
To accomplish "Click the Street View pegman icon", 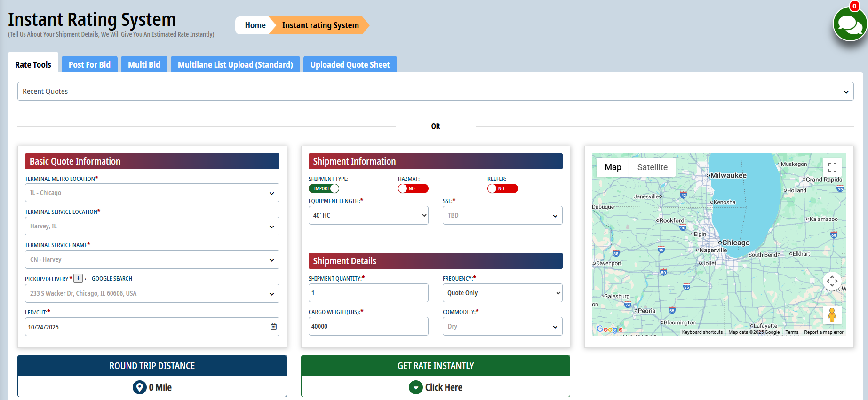I will (831, 315).
